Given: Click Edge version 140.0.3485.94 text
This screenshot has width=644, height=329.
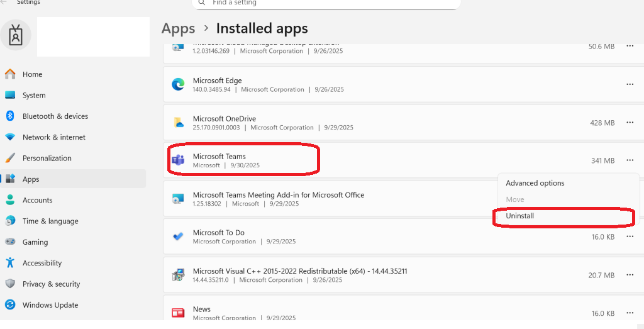Looking at the screenshot, I should (x=211, y=89).
